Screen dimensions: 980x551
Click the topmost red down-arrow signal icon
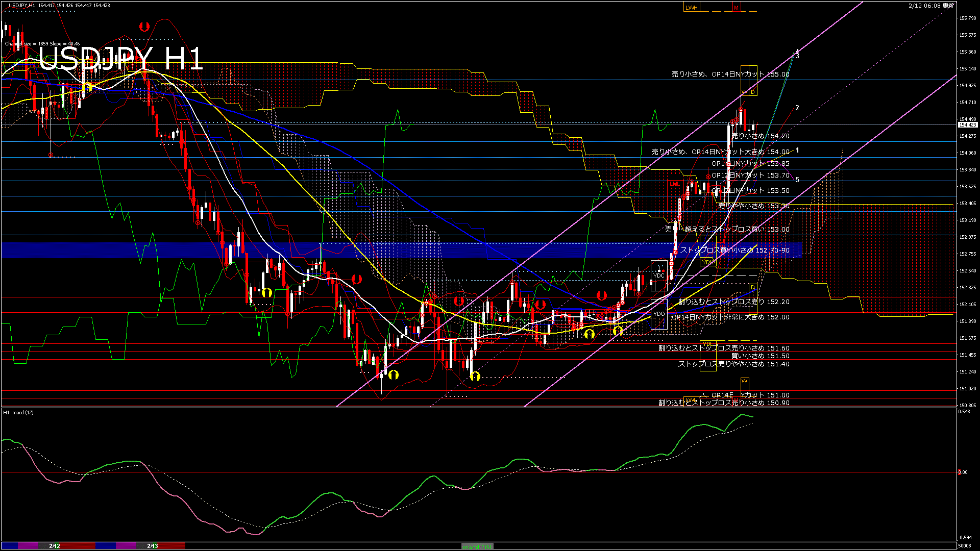pos(144,27)
